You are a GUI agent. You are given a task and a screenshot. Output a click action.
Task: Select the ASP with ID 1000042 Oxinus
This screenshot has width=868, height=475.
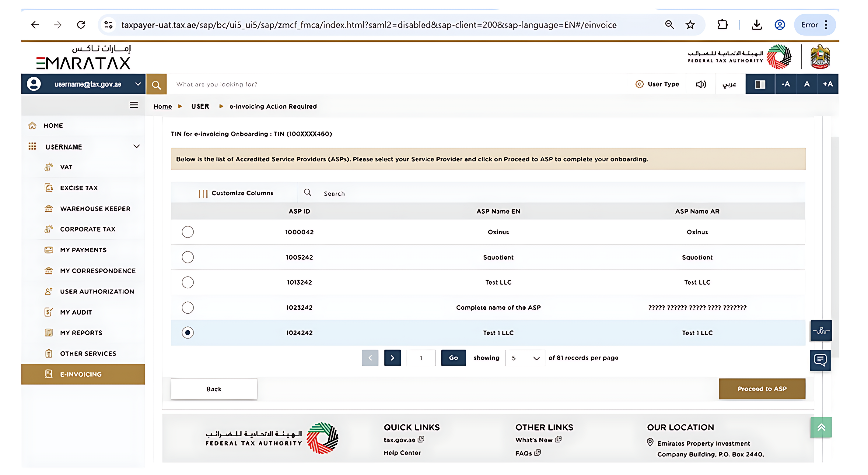point(188,232)
